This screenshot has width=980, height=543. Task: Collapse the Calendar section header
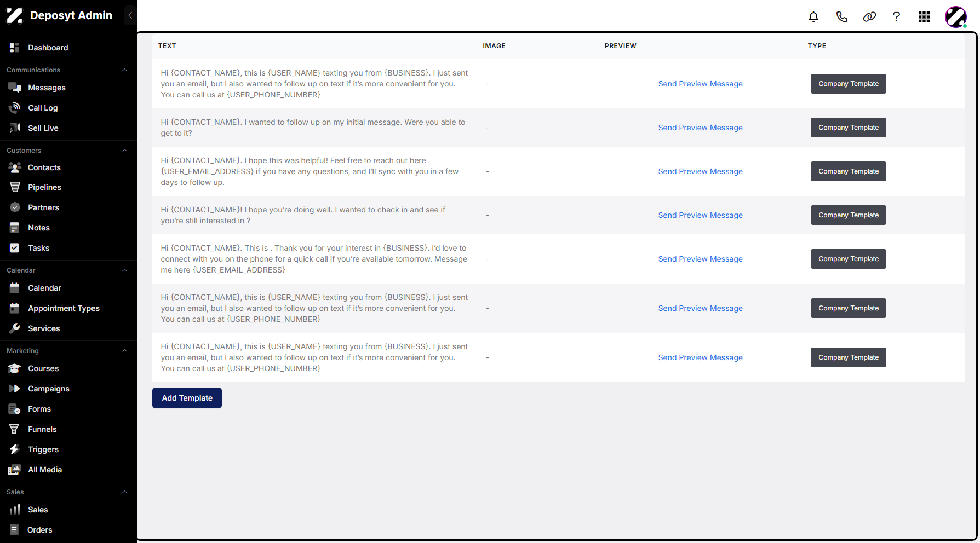[124, 270]
